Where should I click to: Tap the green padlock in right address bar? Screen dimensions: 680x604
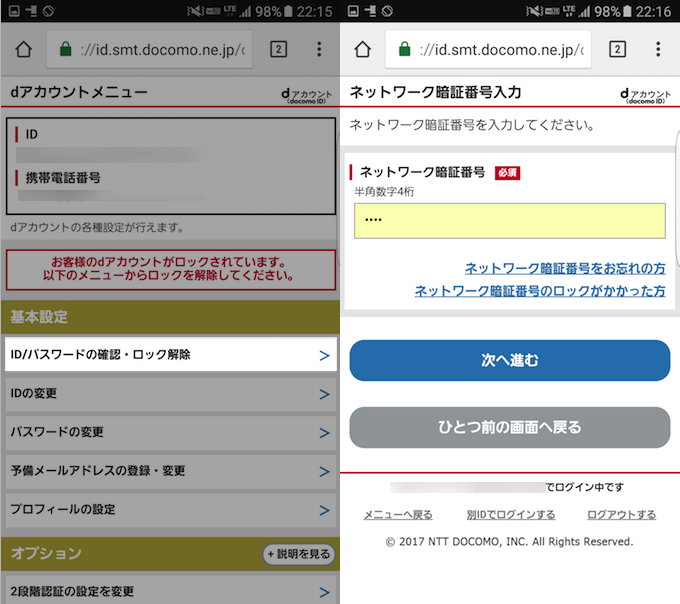405,50
